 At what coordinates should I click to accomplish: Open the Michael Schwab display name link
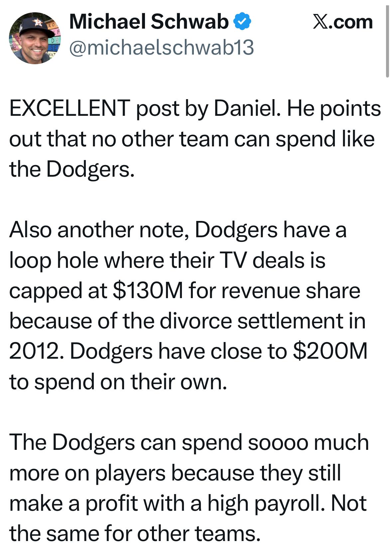[x=149, y=22]
